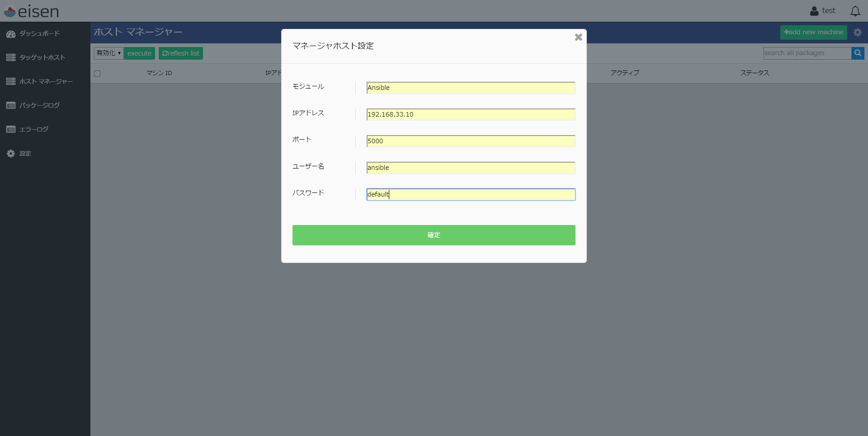Click the search all packages field

(807, 53)
